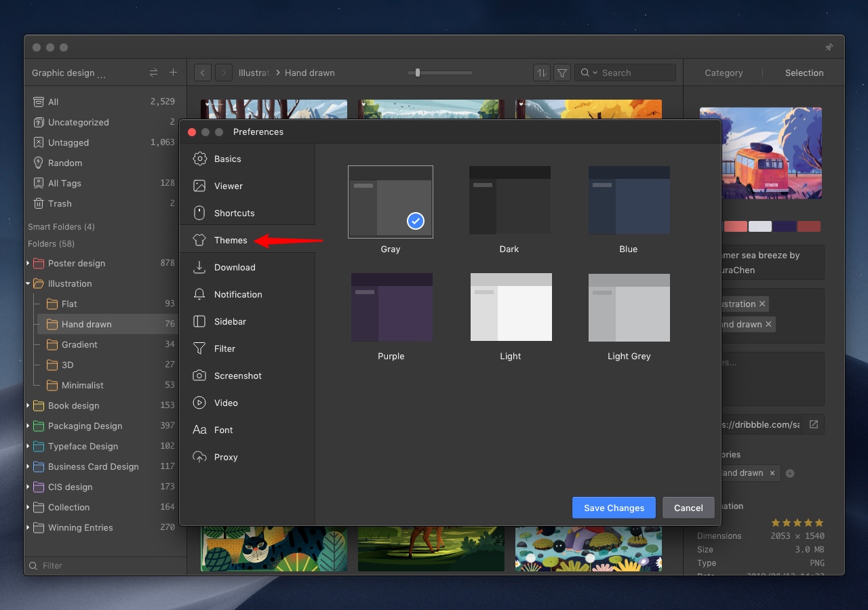Open the Trash sidebar item
Image resolution: width=868 pixels, height=610 pixels.
[105, 203]
